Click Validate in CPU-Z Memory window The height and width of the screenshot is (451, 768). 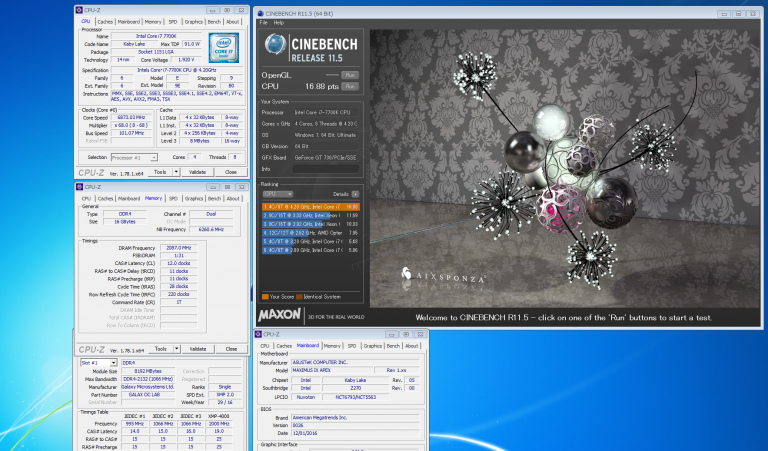coord(198,349)
